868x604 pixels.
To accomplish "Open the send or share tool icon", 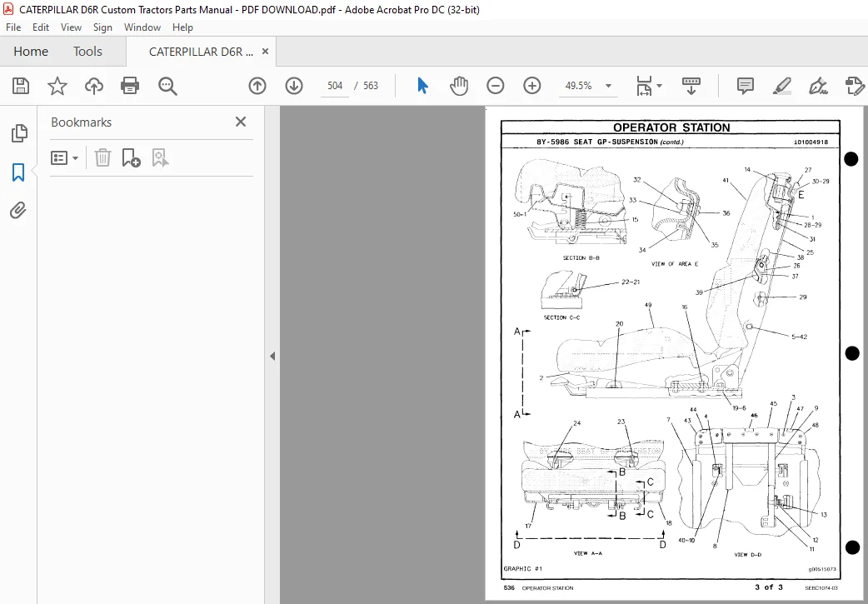I will (855, 86).
